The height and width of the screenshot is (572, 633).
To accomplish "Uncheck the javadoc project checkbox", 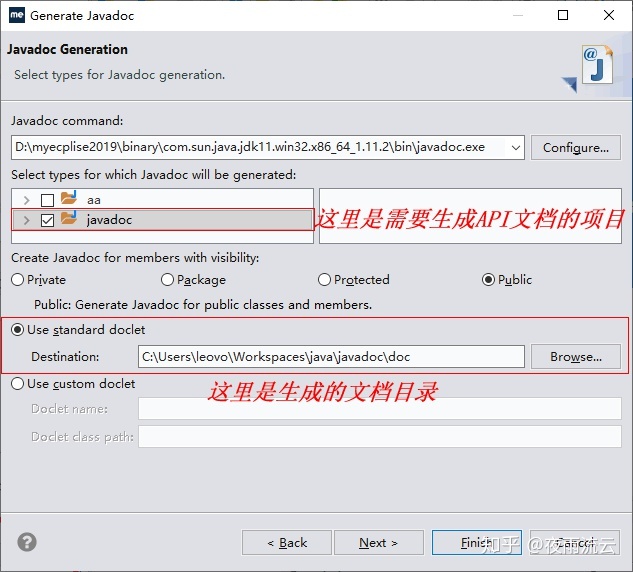I will [47, 220].
